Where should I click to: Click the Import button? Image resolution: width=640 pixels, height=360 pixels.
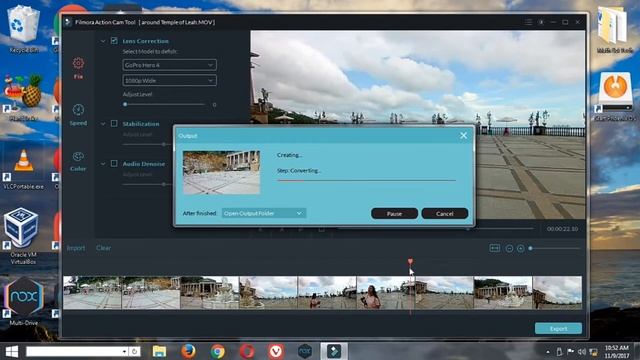pos(76,248)
